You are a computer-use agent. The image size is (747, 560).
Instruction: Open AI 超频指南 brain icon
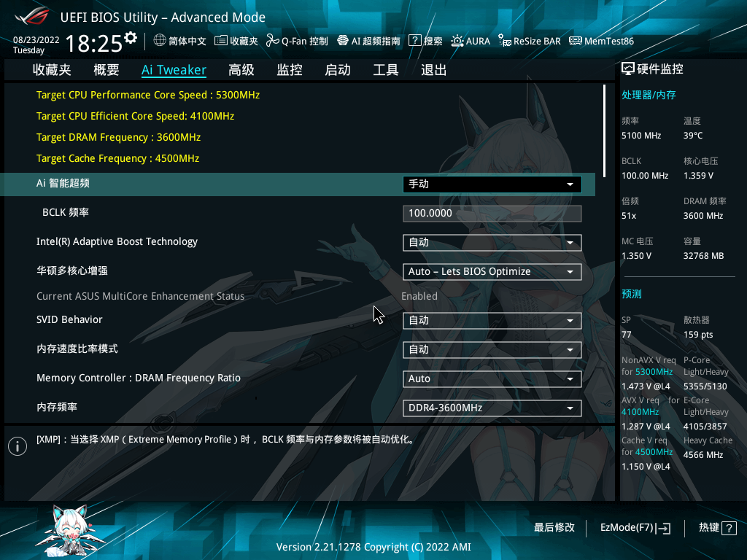coord(343,41)
